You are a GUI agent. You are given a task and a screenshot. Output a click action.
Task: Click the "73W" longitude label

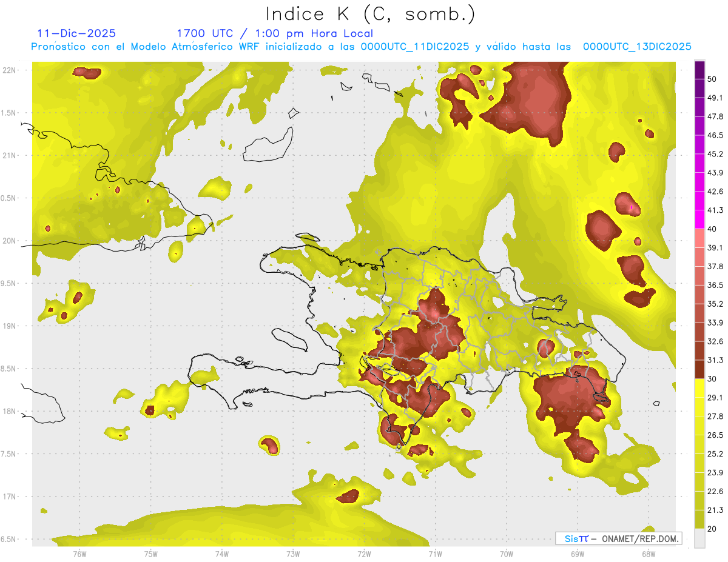point(293,554)
